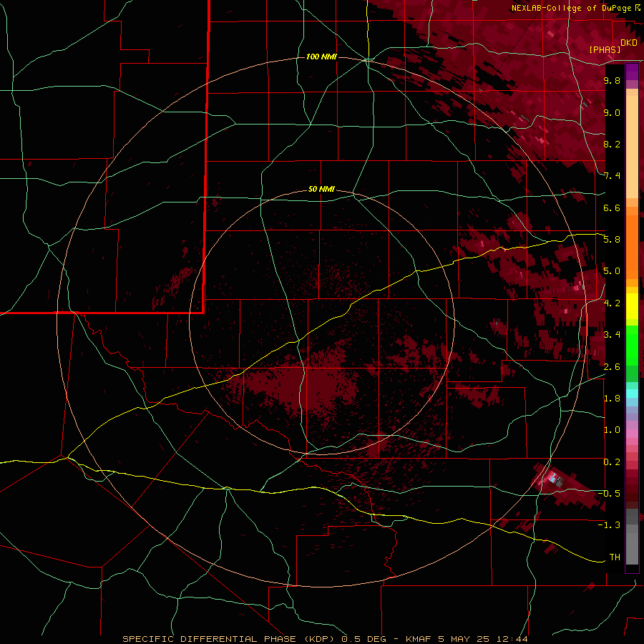Pick the gray segment at bottom of color bar
644x644 pixels.
click(632, 542)
